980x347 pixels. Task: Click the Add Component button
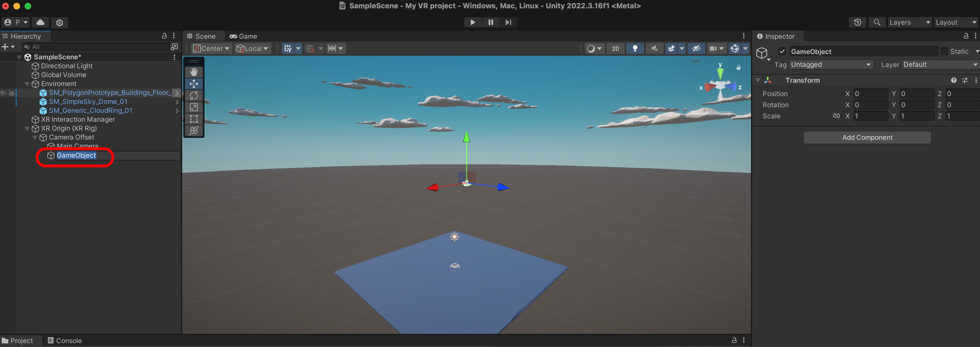(x=867, y=137)
